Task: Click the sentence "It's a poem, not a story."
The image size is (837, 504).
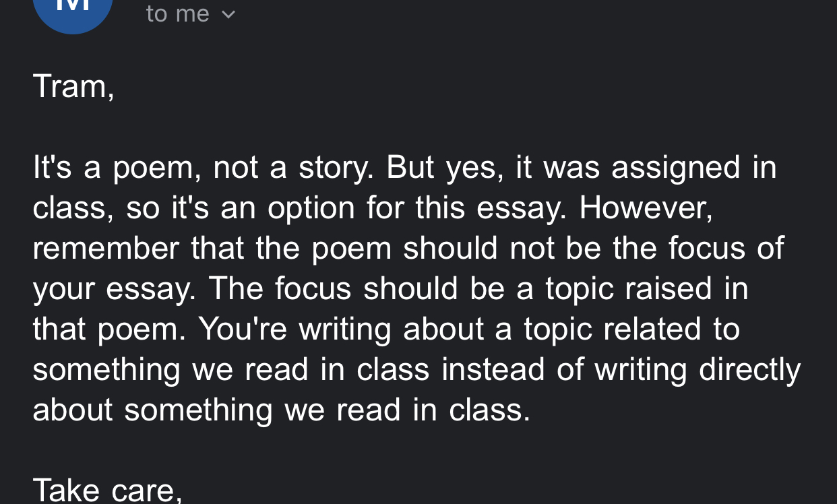Action: 202,168
